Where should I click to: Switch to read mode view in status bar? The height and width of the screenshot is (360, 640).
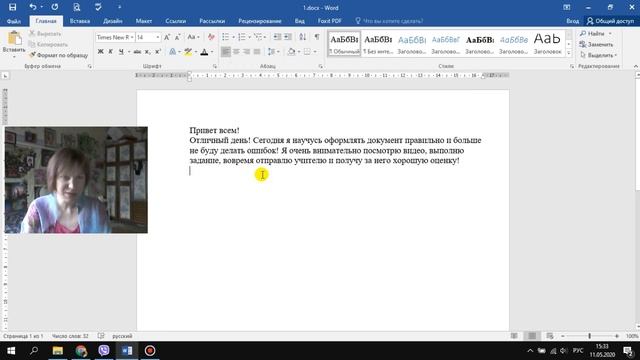(x=514, y=336)
